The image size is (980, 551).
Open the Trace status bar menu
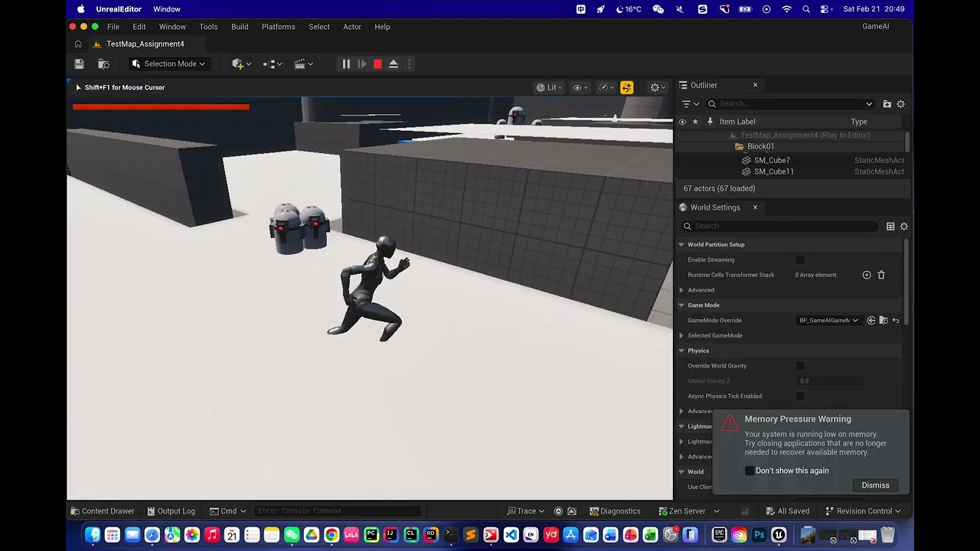coord(525,511)
